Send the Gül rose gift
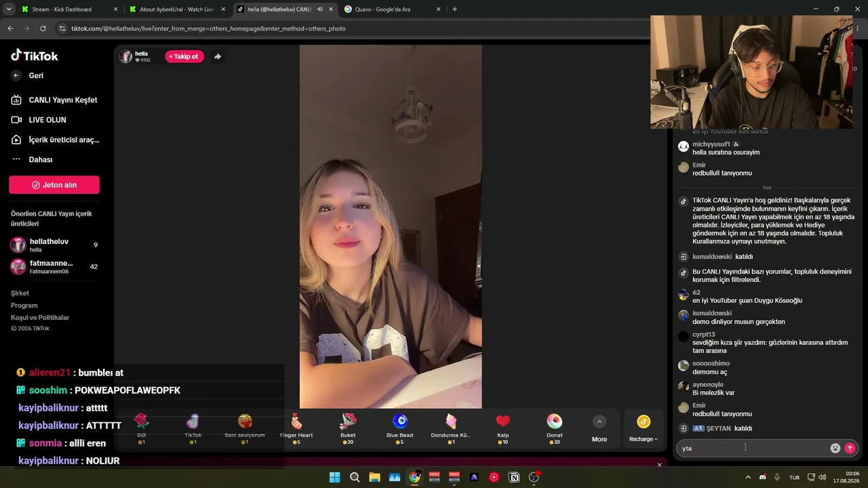Screen dimensions: 868x488 [x=141, y=430]
